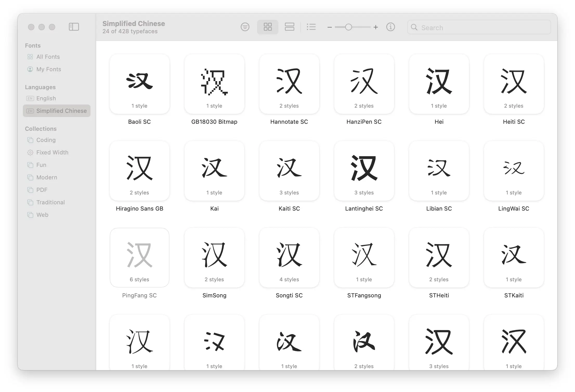Image resolution: width=575 pixels, height=392 pixels.
Task: Select the Baoli SC font card
Action: pos(140,84)
